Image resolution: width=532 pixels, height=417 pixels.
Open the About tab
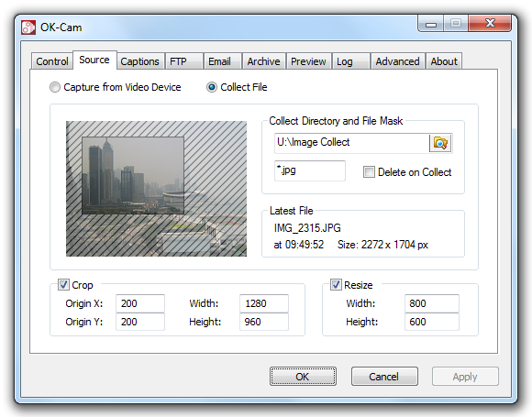[444, 61]
